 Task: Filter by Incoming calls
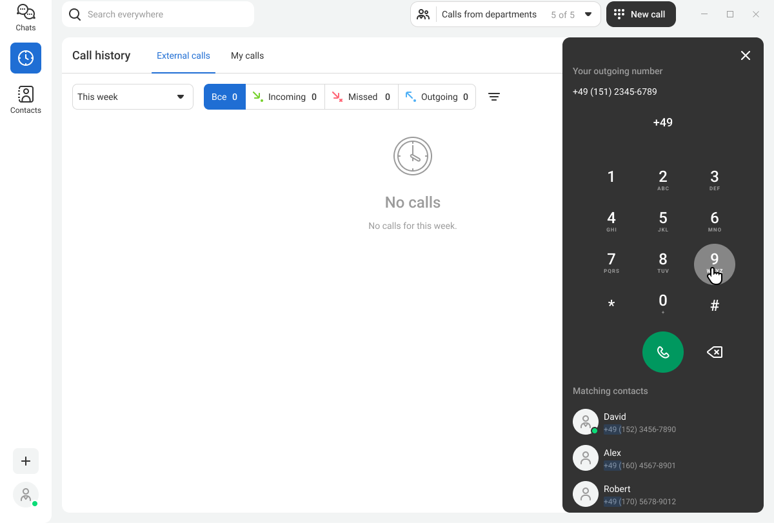click(x=285, y=97)
